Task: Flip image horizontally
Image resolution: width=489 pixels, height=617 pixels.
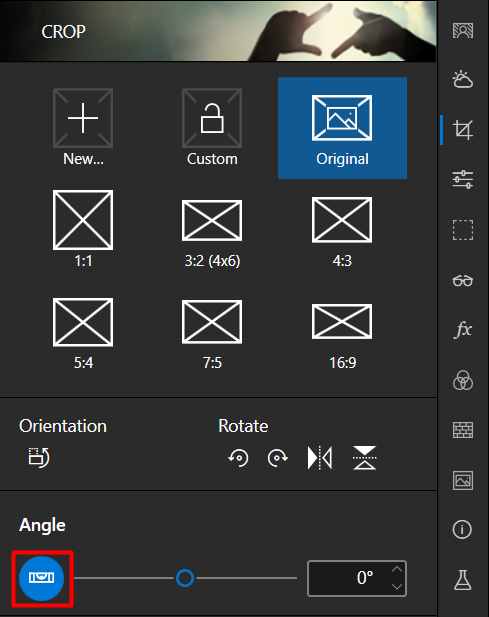Action: coord(319,458)
